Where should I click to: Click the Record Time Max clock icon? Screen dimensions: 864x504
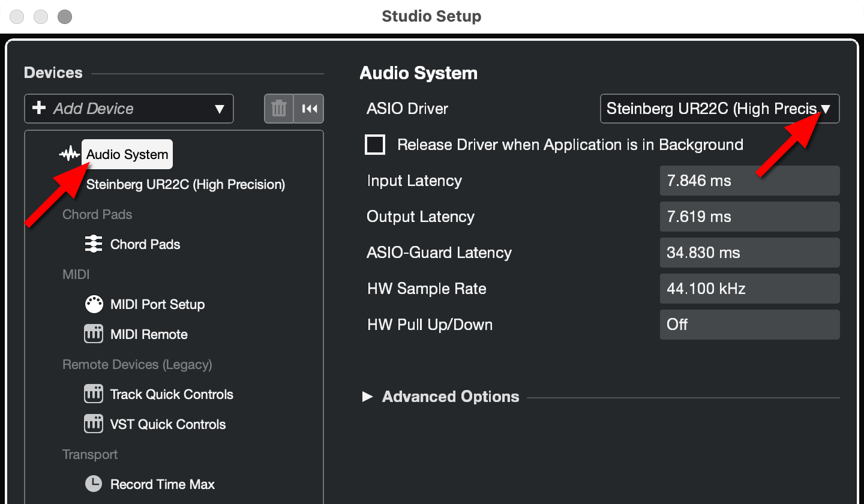point(94,484)
